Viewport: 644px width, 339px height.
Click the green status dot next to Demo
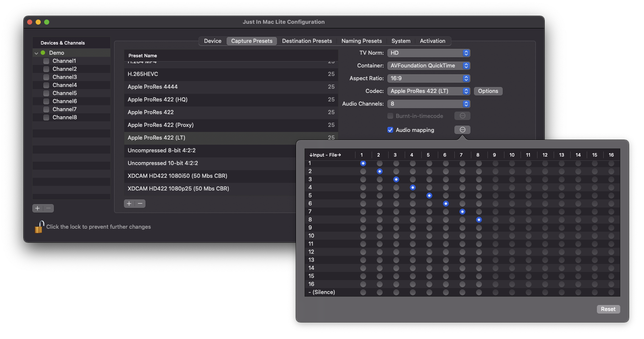(43, 53)
